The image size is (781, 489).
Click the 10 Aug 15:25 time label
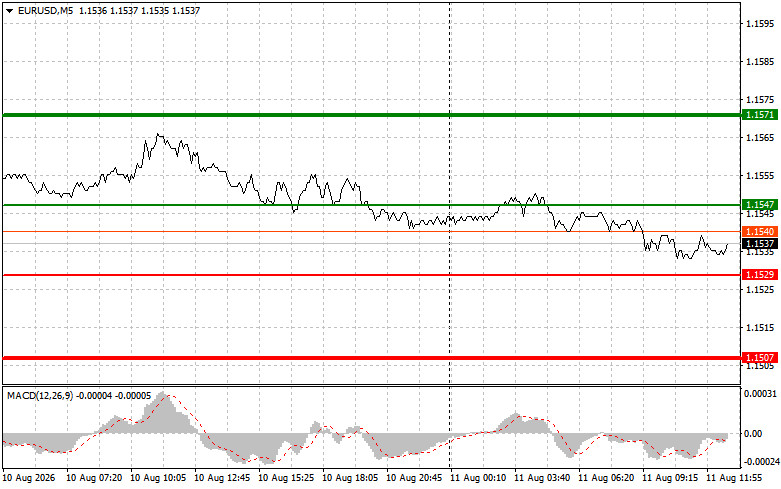(x=286, y=478)
